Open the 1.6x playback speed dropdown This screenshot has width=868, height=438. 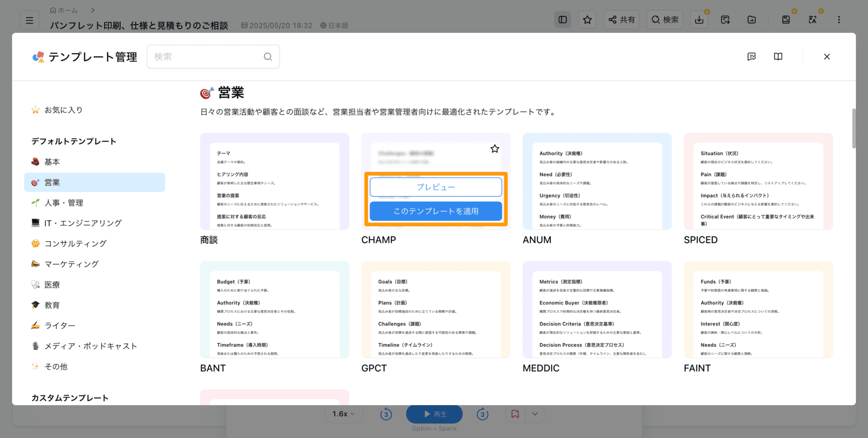click(x=343, y=414)
